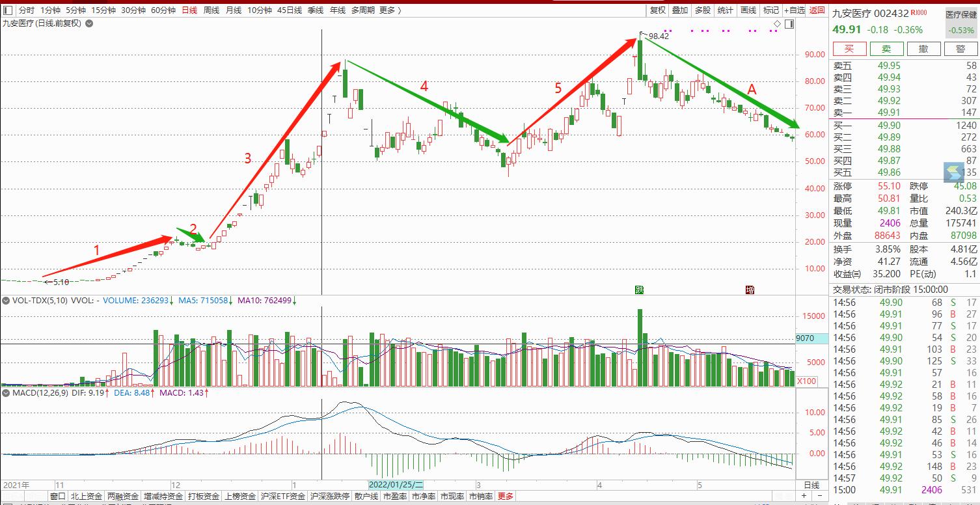
Task: Open the 复权 adjustment menu
Action: 658,10
